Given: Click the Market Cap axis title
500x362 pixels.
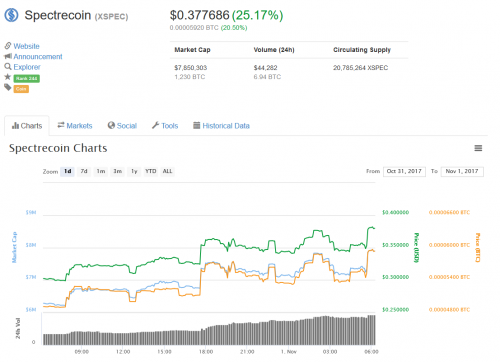Looking at the screenshot, I should (x=14, y=247).
